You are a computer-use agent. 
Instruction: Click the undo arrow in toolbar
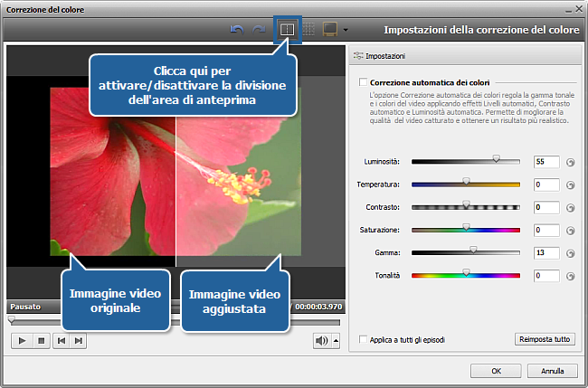tap(237, 30)
